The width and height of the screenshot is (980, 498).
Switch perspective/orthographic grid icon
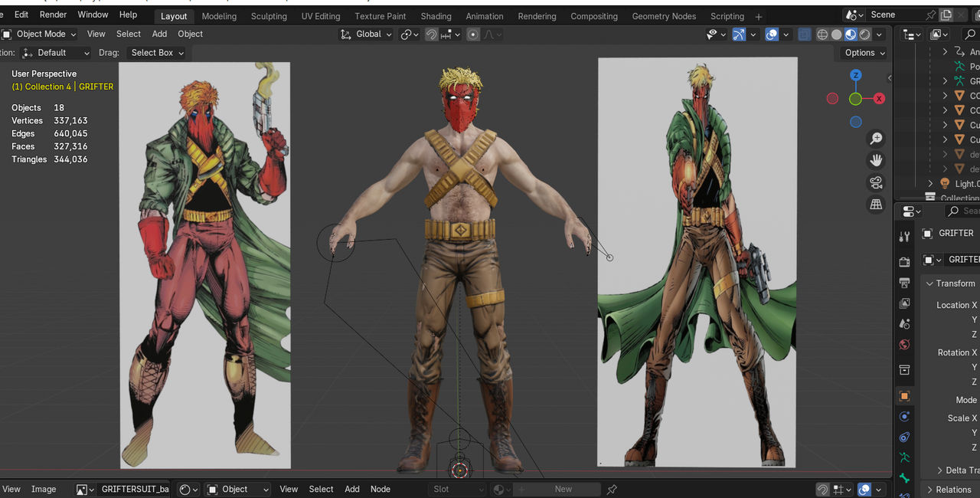[876, 205]
